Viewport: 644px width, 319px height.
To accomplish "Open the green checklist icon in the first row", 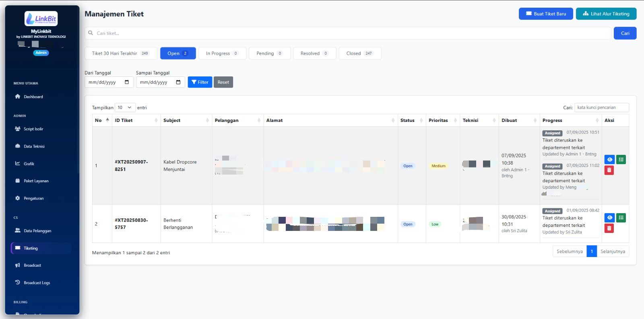I will pos(621,160).
